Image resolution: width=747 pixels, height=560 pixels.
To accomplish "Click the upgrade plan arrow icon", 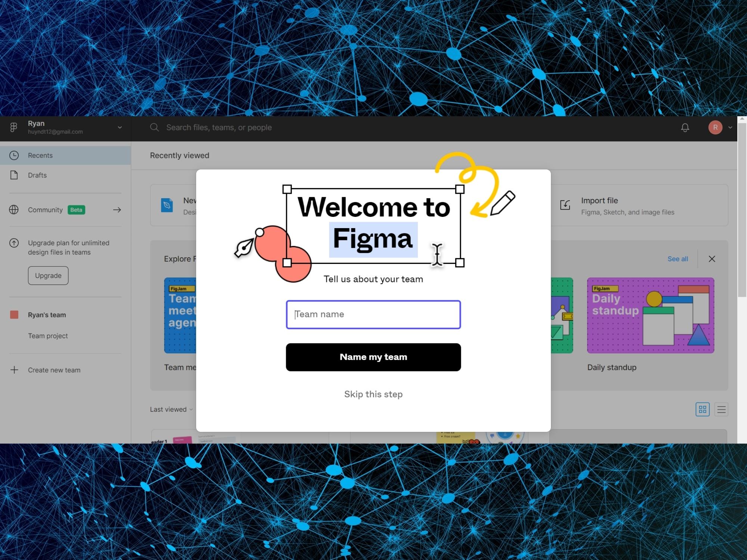I will [14, 243].
